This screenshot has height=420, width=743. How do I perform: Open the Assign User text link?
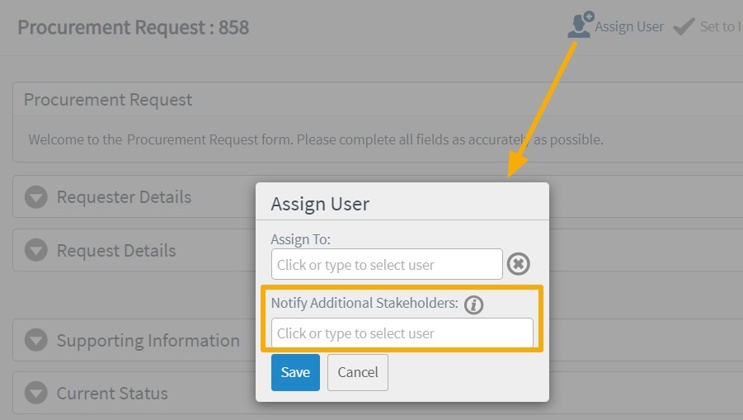629,27
